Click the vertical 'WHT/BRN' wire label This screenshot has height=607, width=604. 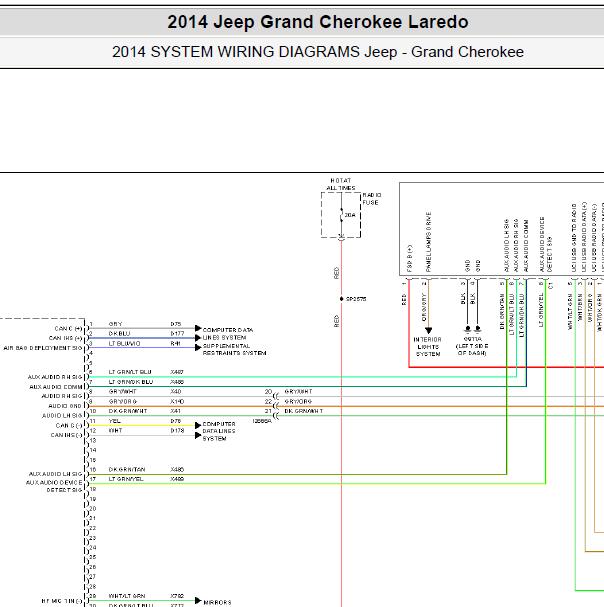[x=580, y=307]
